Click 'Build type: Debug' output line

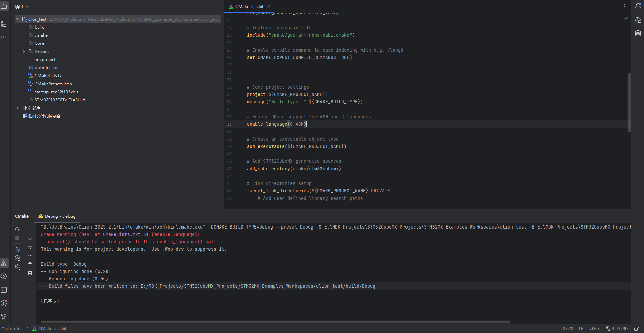click(64, 264)
